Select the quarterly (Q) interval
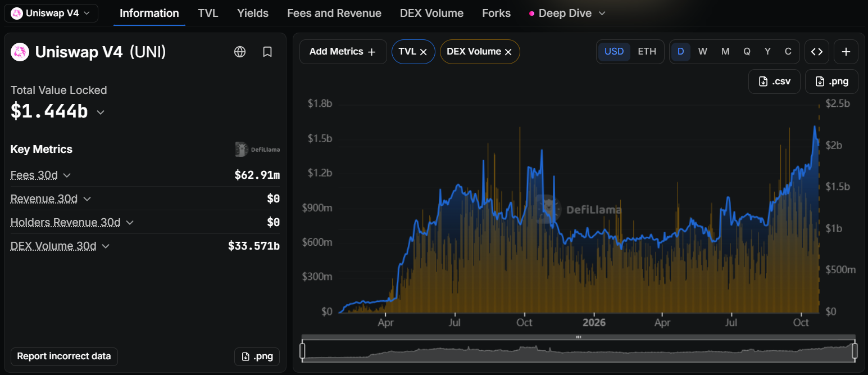Viewport: 868px width, 375px height. [x=747, y=52]
